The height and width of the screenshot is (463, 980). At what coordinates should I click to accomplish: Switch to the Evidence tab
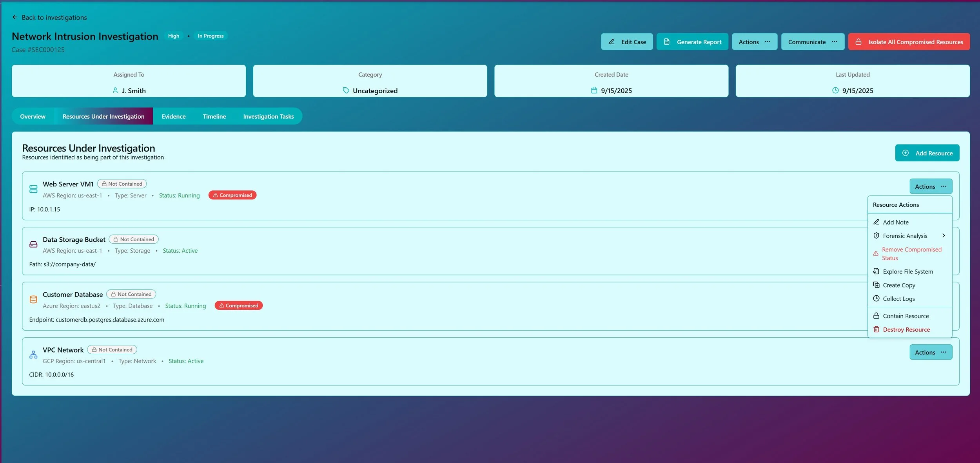tap(174, 116)
